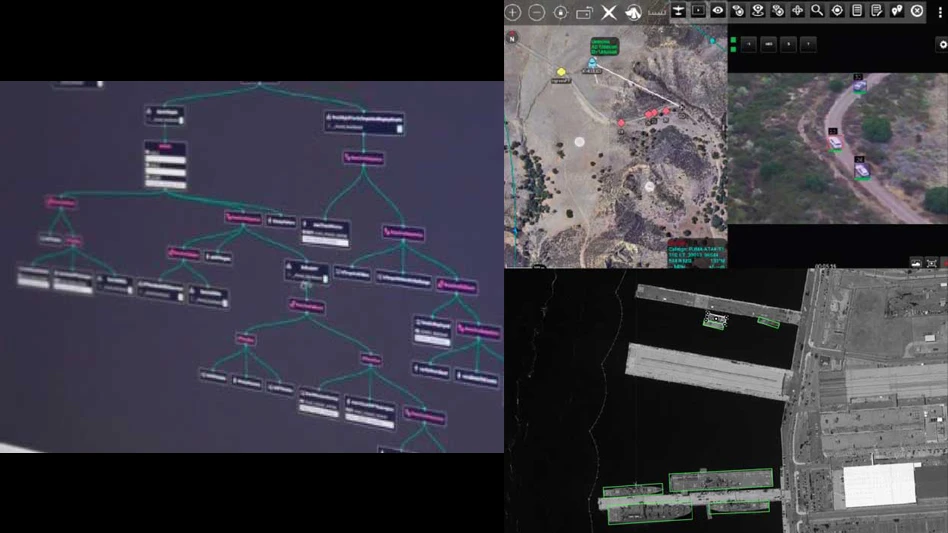Select the yellow diamond marker on map

[x=561, y=72]
